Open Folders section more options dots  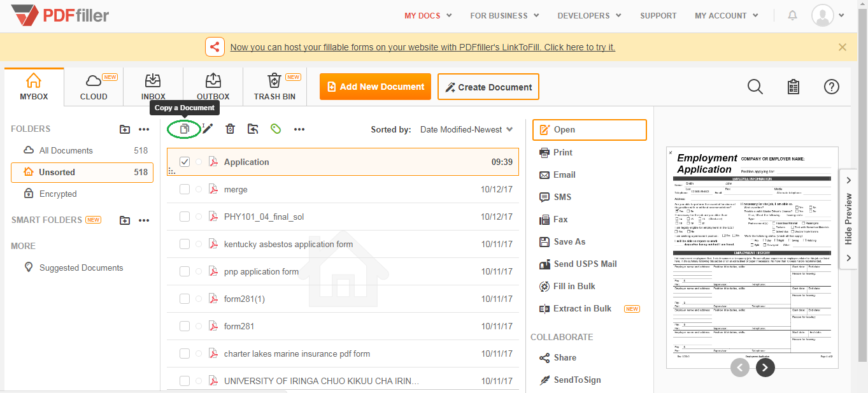coord(144,129)
